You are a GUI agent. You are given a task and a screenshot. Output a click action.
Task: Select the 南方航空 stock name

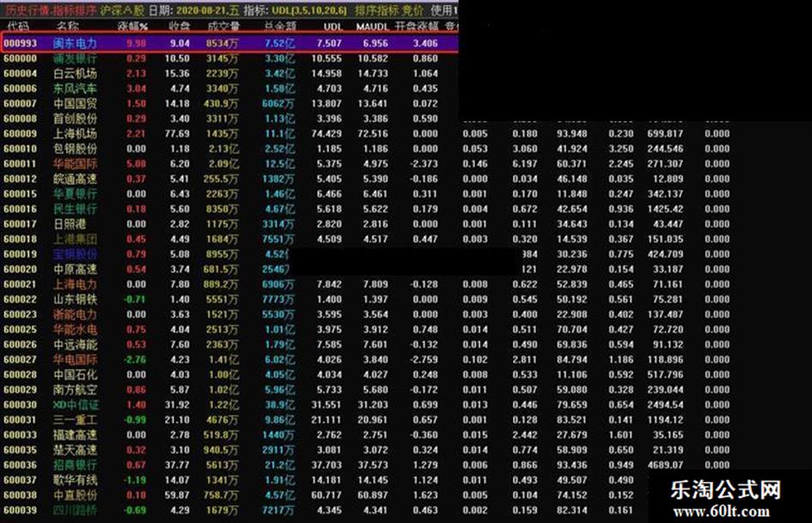coord(75,389)
